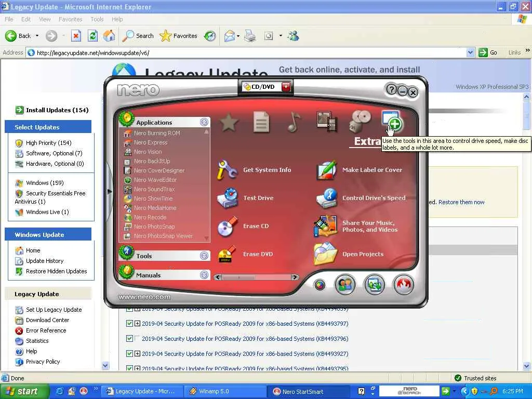This screenshot has height=399, width=532.
Task: Select the Copy and Backup discs category
Action: (x=360, y=122)
